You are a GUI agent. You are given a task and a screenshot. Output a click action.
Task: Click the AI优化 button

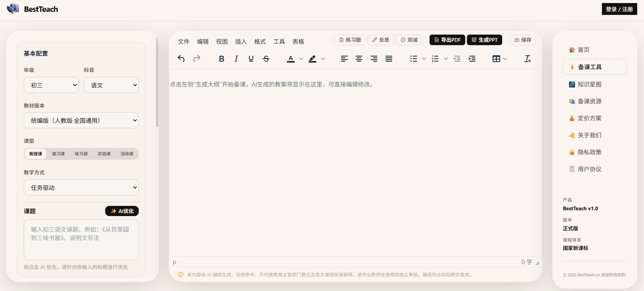point(122,211)
